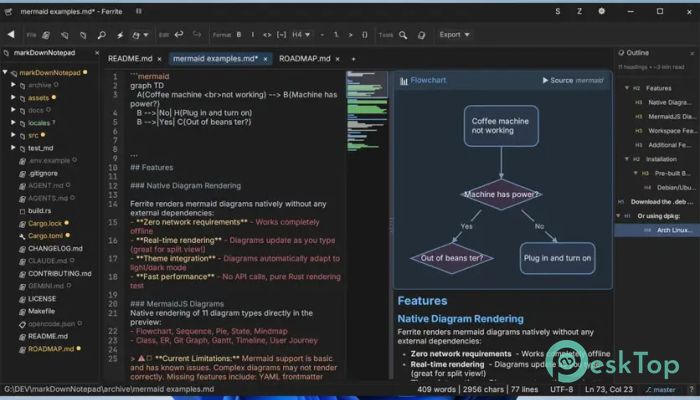The height and width of the screenshot is (400, 700).
Task: Click the Redo arrow icon
Action: click(x=197, y=34)
